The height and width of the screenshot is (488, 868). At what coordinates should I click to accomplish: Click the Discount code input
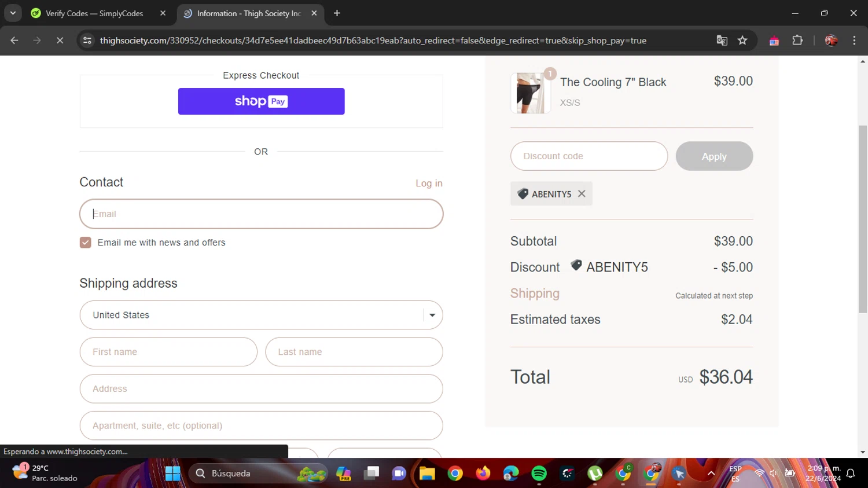pyautogui.click(x=589, y=156)
